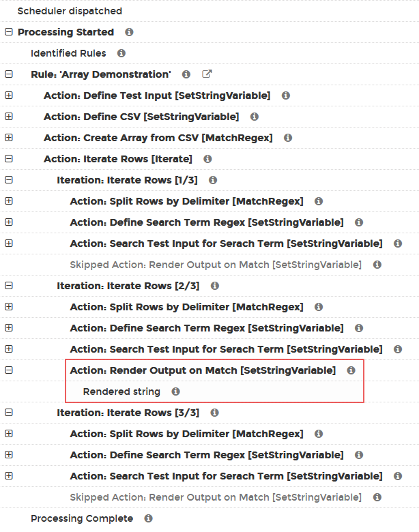Click info icon next to Identified Rules
Image resolution: width=419 pixels, height=532 pixels.
pyautogui.click(x=121, y=53)
